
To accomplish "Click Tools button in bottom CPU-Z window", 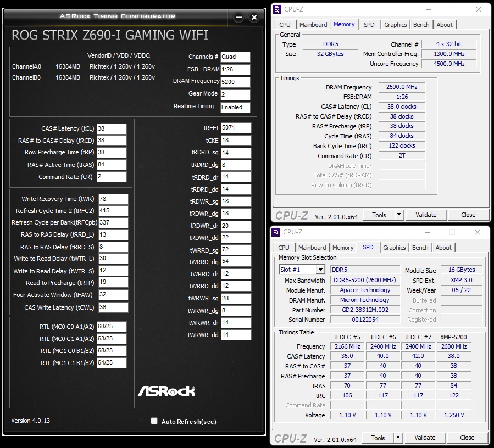I will tap(378, 438).
